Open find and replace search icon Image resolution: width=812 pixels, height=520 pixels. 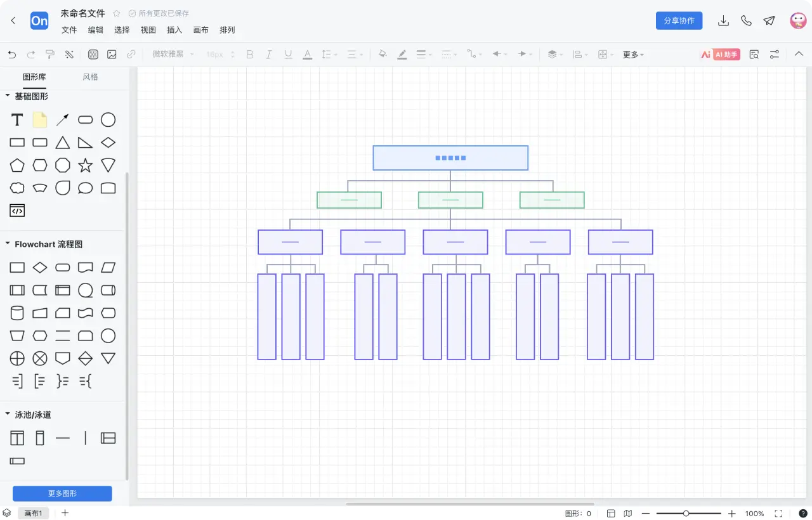[754, 55]
